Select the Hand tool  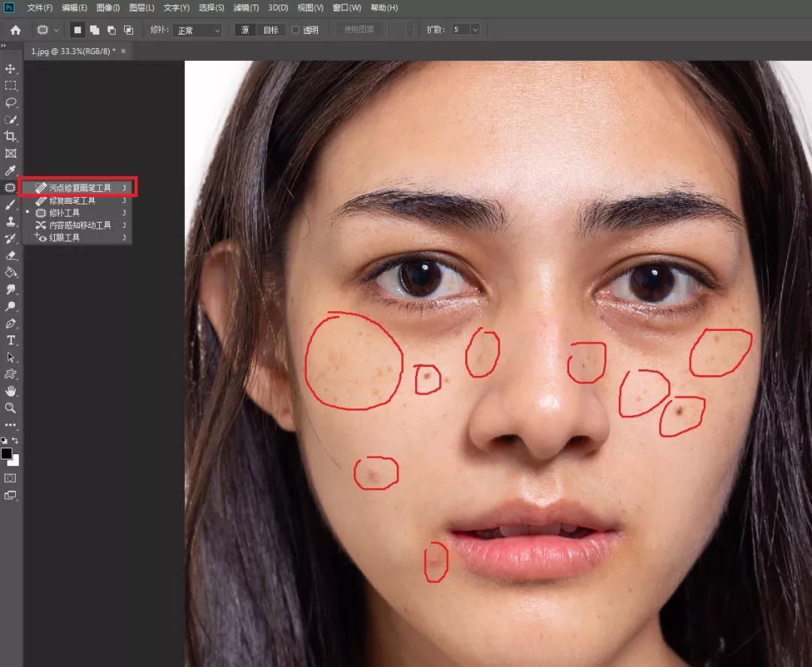click(x=11, y=391)
